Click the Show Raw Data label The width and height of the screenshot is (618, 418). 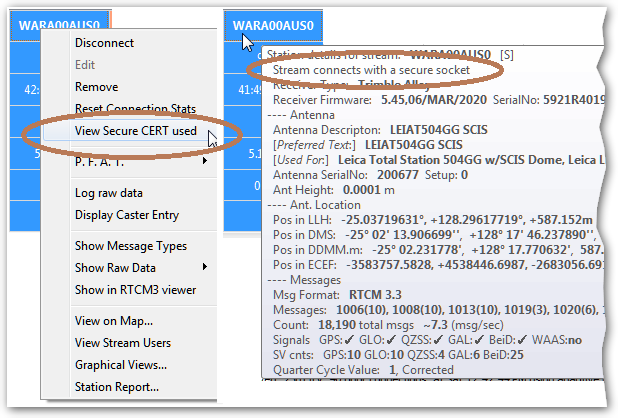coord(115,268)
